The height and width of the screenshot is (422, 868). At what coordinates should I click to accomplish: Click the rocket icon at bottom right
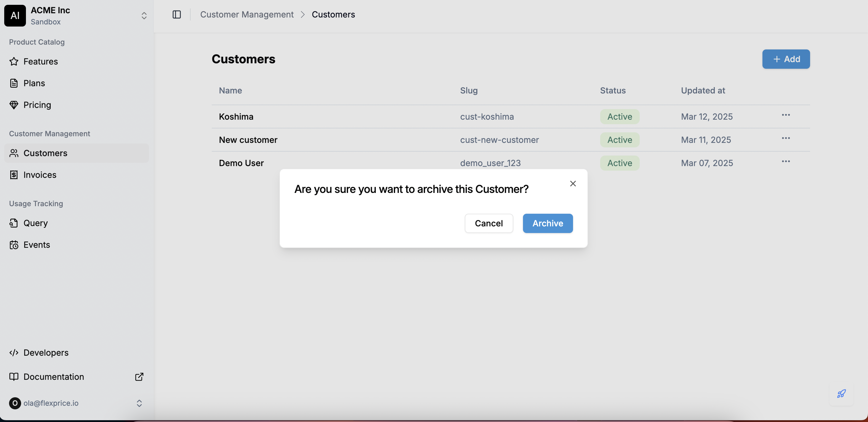[x=841, y=393]
